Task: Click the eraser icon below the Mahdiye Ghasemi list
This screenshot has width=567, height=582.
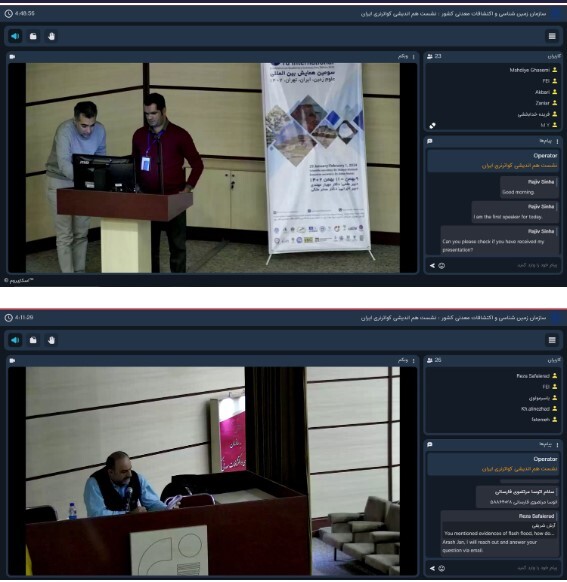Action: [x=432, y=126]
